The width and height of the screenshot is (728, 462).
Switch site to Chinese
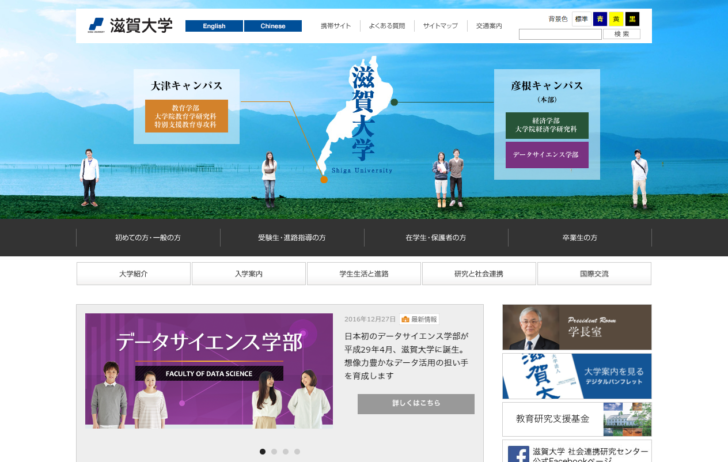click(273, 26)
